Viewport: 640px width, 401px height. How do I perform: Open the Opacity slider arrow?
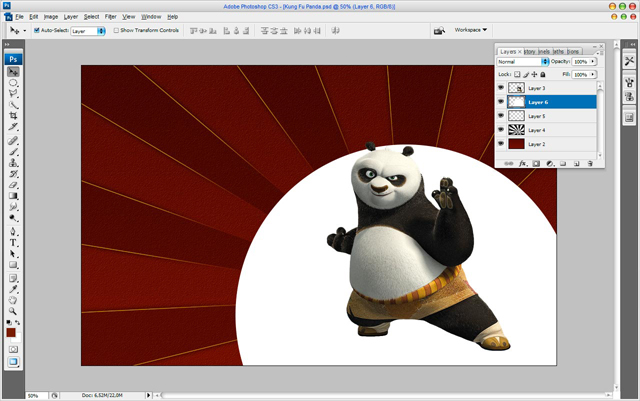593,62
